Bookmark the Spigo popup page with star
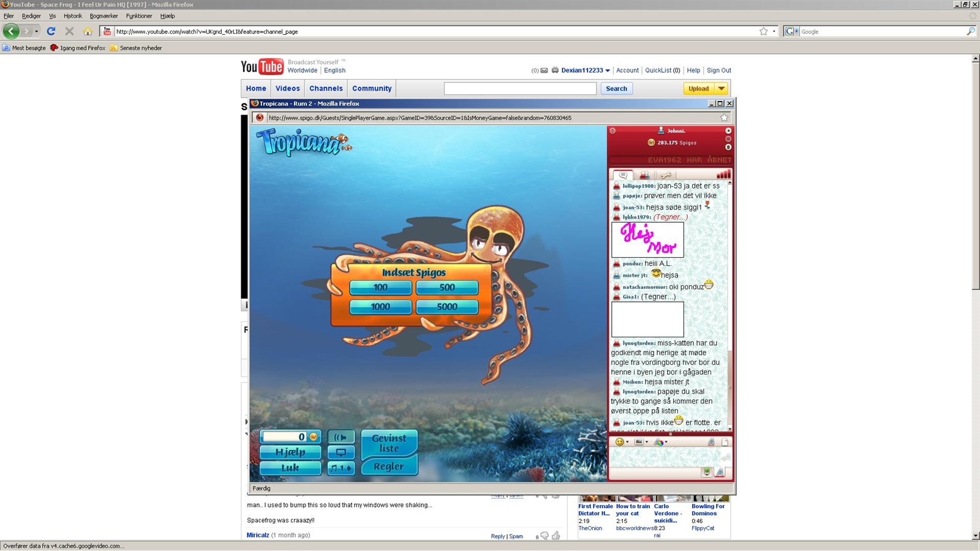Viewport: 980px width, 551px height. [724, 118]
